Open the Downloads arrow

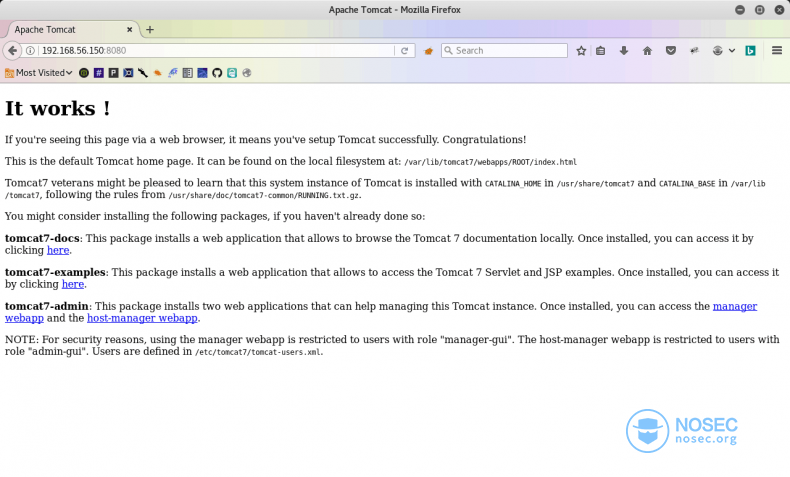pyautogui.click(x=624, y=50)
